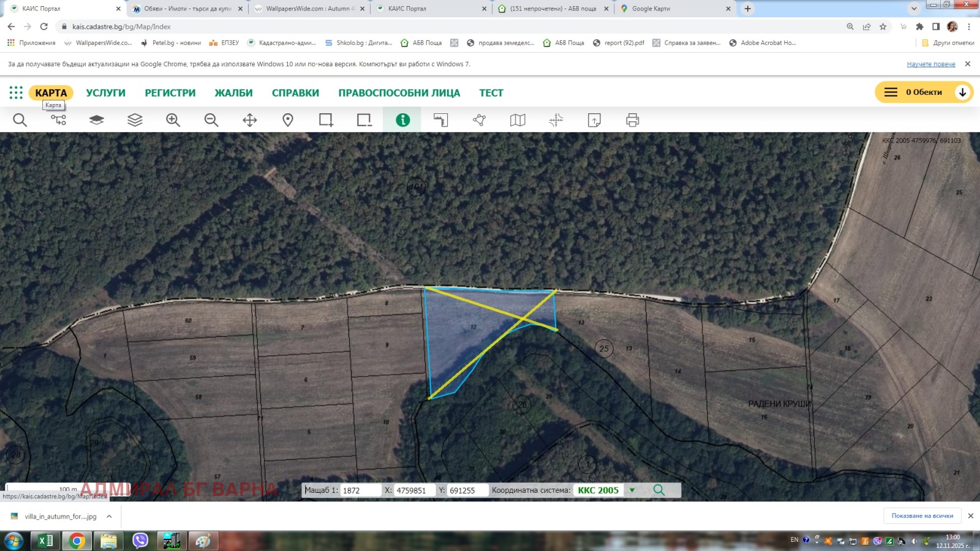
Task: Open the folded map icon tool
Action: click(x=518, y=120)
